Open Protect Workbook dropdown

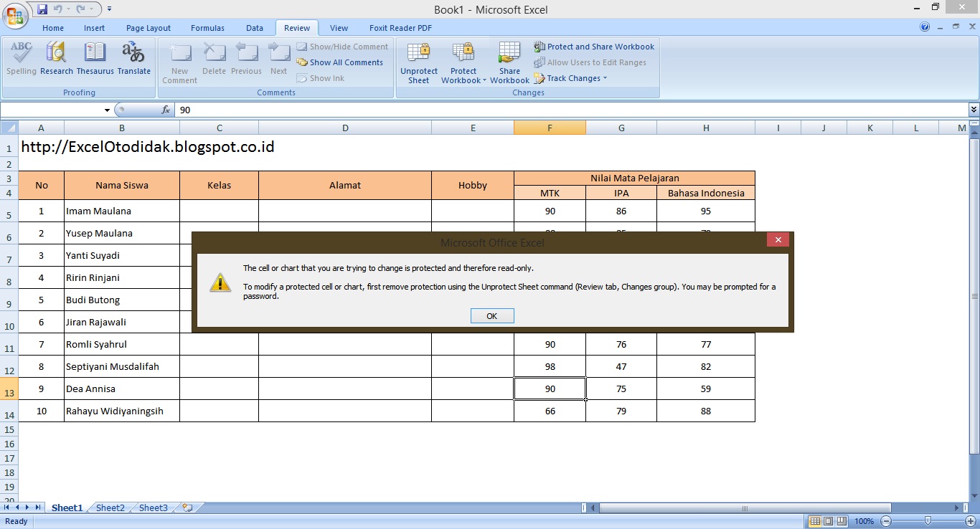(x=463, y=63)
